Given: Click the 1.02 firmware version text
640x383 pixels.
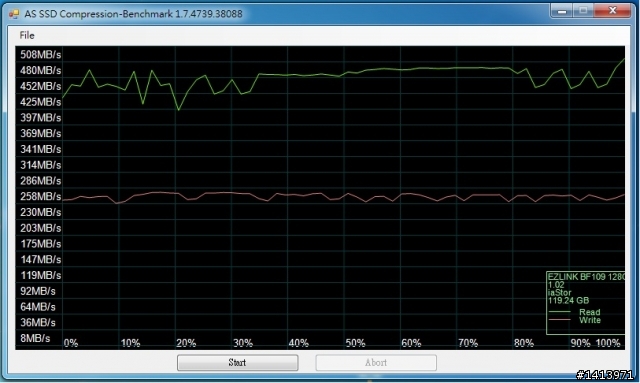Looking at the screenshot, I should 556,285.
